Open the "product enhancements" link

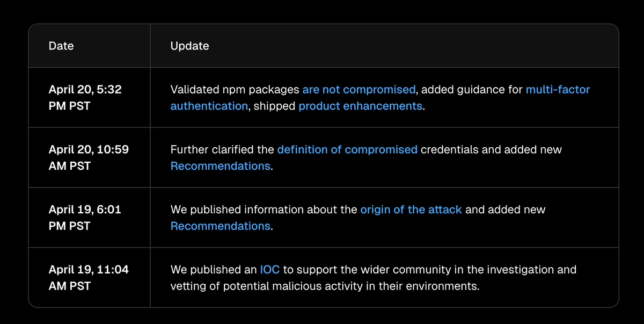click(x=360, y=106)
